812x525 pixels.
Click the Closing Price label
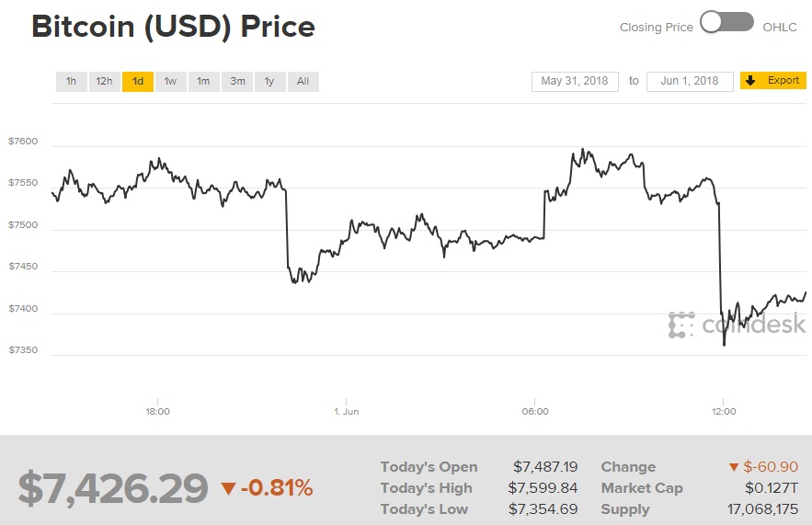pos(656,27)
